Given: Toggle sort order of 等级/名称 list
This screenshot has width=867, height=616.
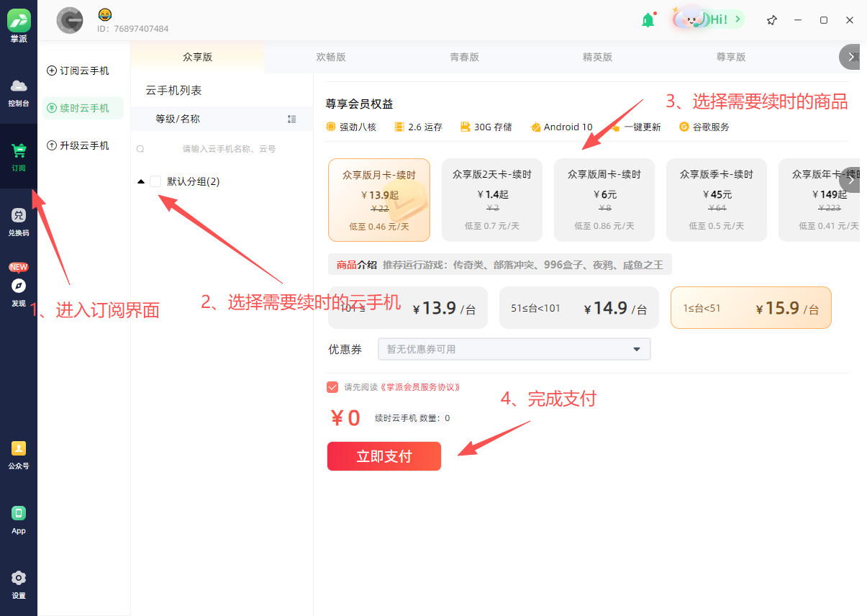Looking at the screenshot, I should pyautogui.click(x=291, y=119).
